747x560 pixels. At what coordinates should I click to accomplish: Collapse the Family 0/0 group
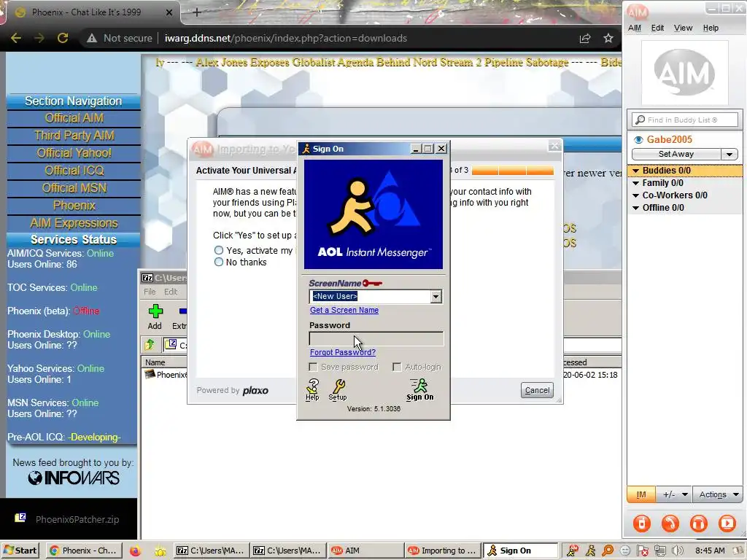point(635,183)
